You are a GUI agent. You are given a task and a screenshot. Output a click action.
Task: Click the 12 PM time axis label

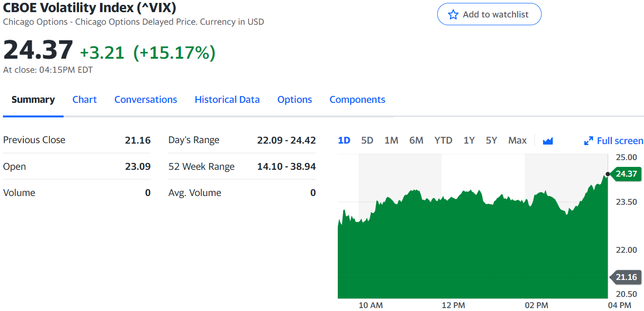point(453,305)
